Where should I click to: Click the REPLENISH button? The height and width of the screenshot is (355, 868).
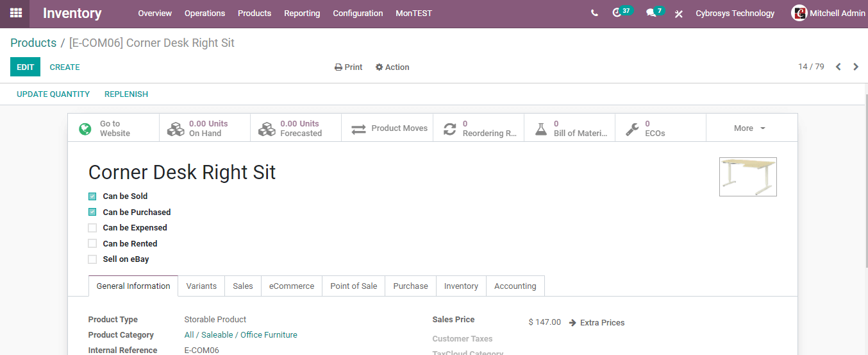(x=126, y=94)
